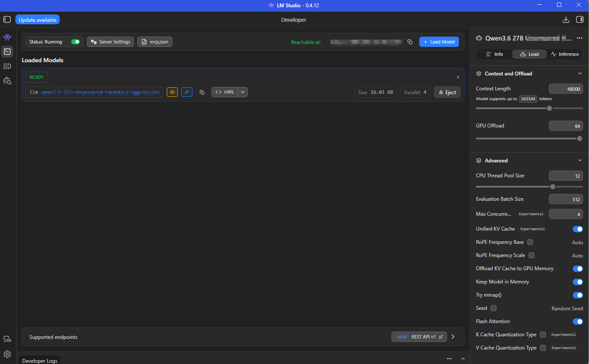589x364 pixels.
Task: Click the sidebar icon above the settings gear
Action: pyautogui.click(x=7, y=339)
